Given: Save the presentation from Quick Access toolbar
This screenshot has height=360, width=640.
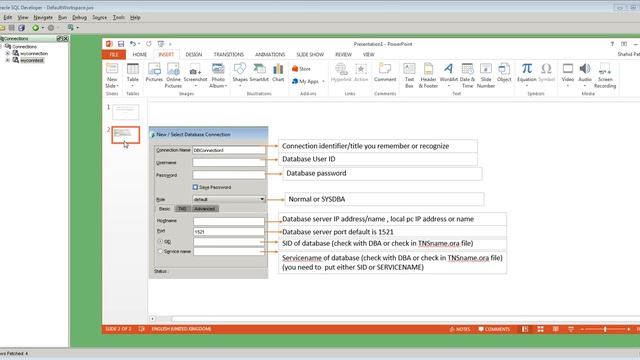Looking at the screenshot, I should (121, 44).
